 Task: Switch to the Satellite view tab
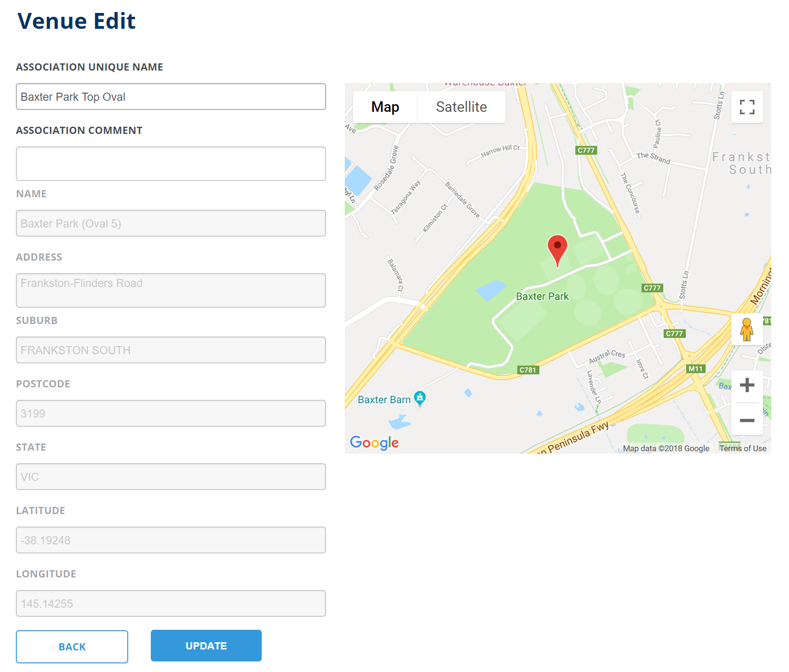(x=461, y=107)
